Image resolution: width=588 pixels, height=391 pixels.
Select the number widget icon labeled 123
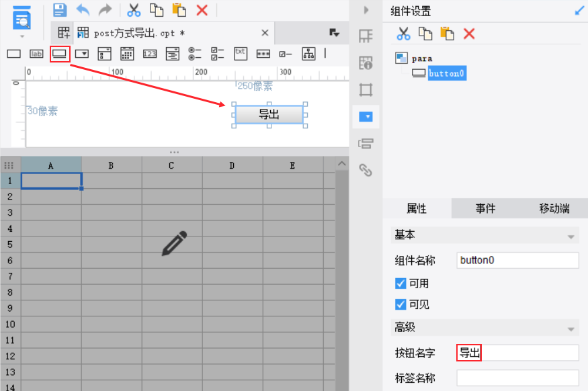(150, 54)
